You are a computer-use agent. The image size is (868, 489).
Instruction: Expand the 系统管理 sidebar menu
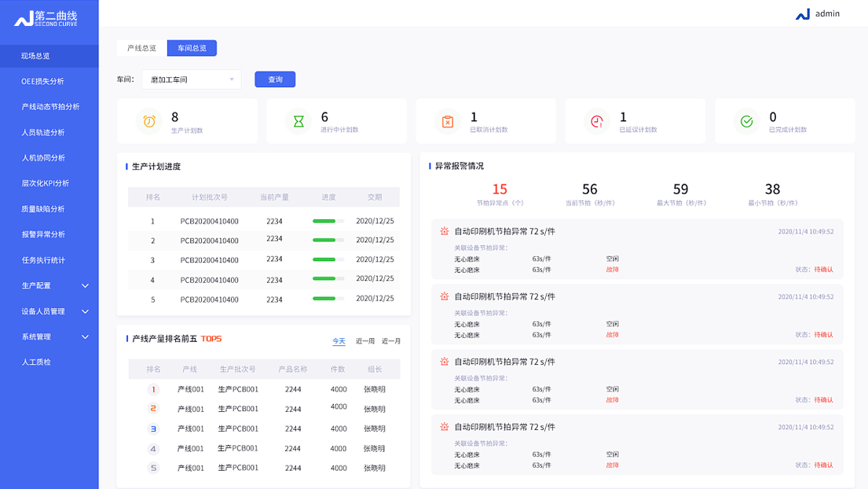(53, 336)
